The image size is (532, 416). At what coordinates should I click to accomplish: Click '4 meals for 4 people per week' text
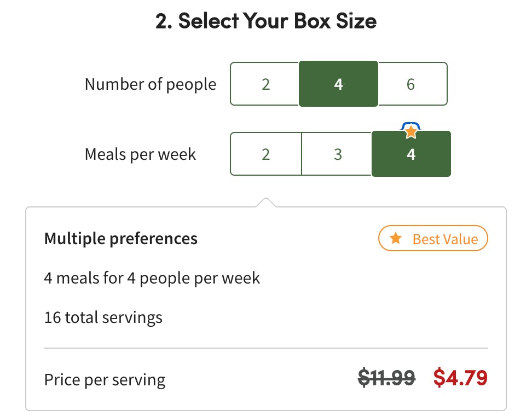(152, 278)
